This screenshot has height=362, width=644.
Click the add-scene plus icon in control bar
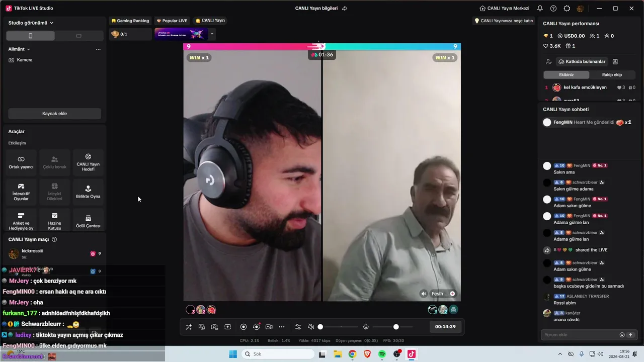227,327
